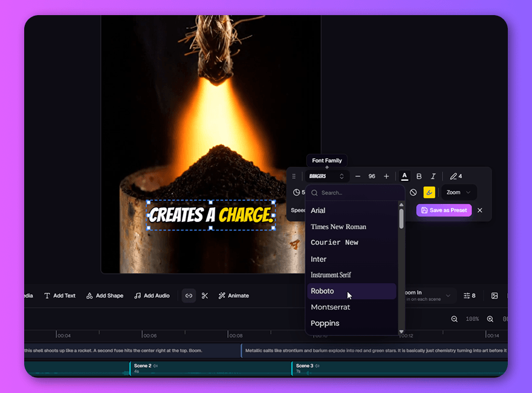Click the 00:04 timeline ruler mark
The width and height of the screenshot is (532, 393).
[63, 336]
